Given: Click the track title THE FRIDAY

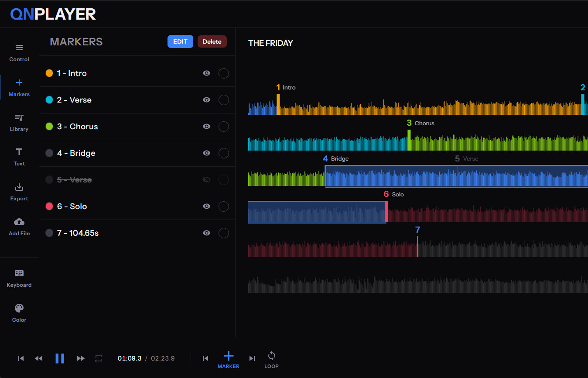Looking at the screenshot, I should 270,43.
